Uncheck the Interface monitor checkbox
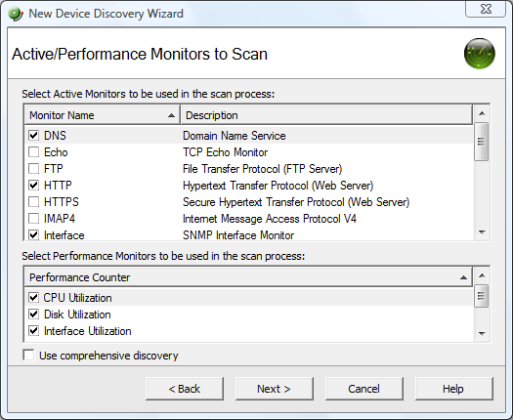Screen dimensions: 513x420 [33, 234]
